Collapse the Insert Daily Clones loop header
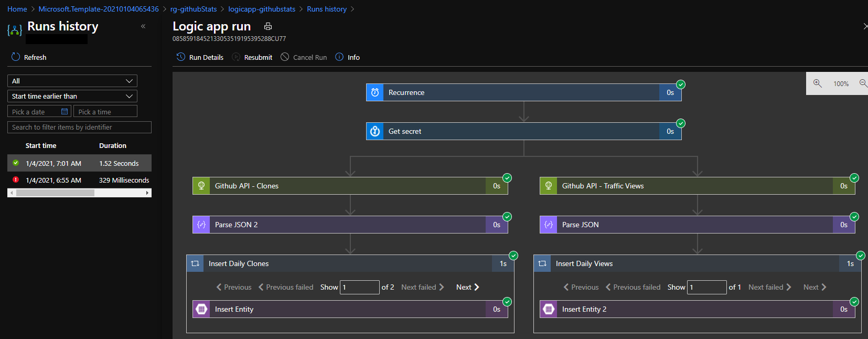 pyautogui.click(x=350, y=263)
